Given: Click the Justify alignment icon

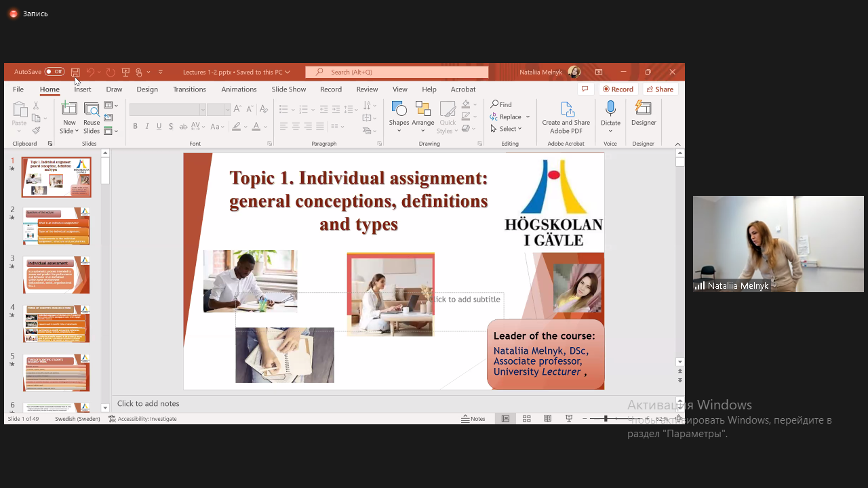Looking at the screenshot, I should 320,126.
